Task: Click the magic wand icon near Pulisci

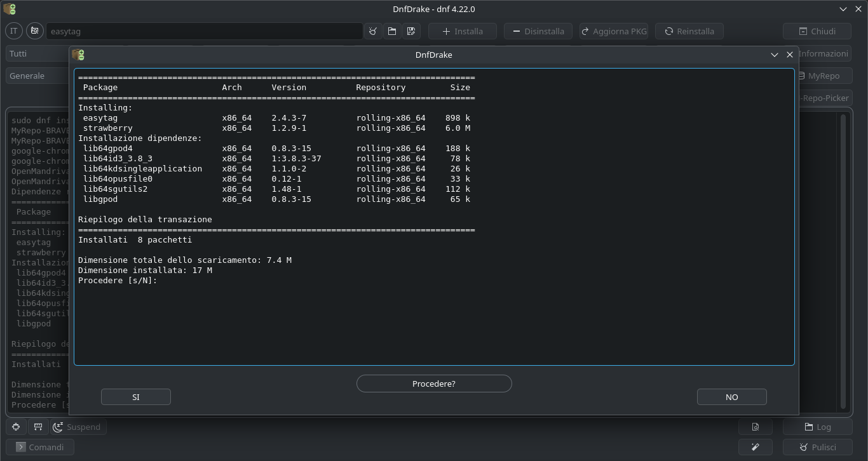Action: (x=755, y=447)
